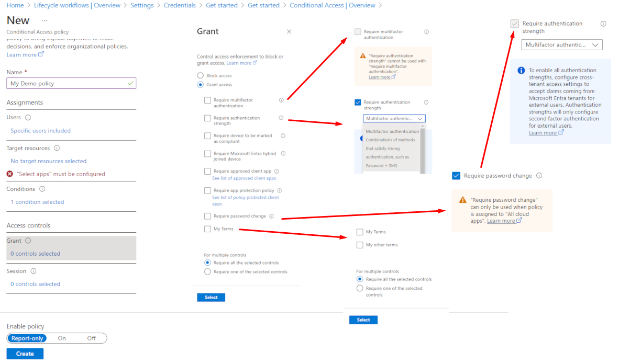Check Require approved client app

(208, 172)
